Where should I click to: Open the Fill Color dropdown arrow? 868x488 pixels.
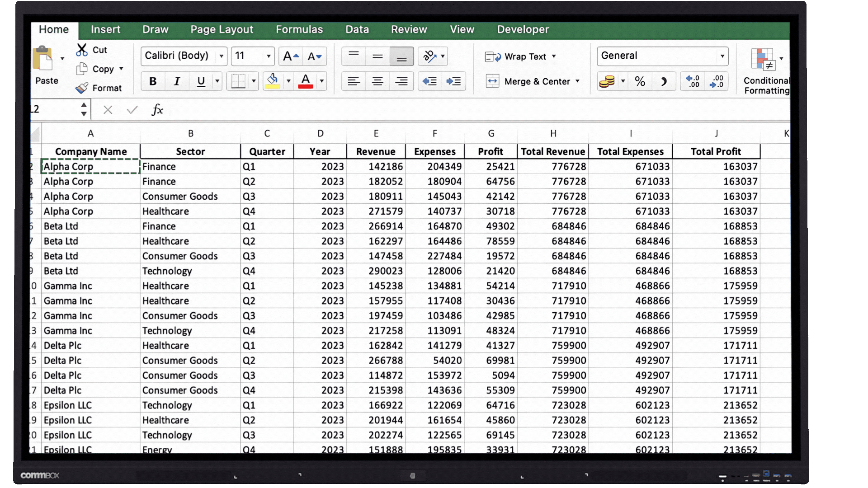(x=288, y=81)
